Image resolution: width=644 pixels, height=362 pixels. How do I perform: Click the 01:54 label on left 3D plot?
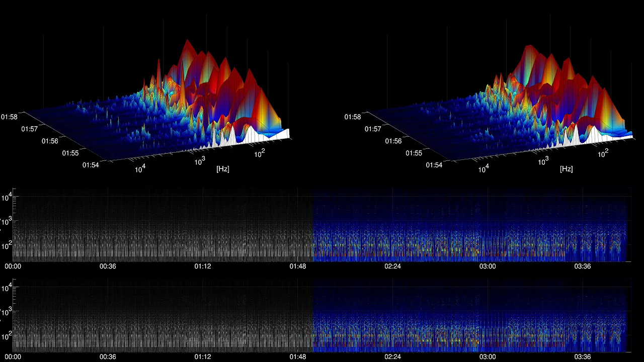pos(91,164)
